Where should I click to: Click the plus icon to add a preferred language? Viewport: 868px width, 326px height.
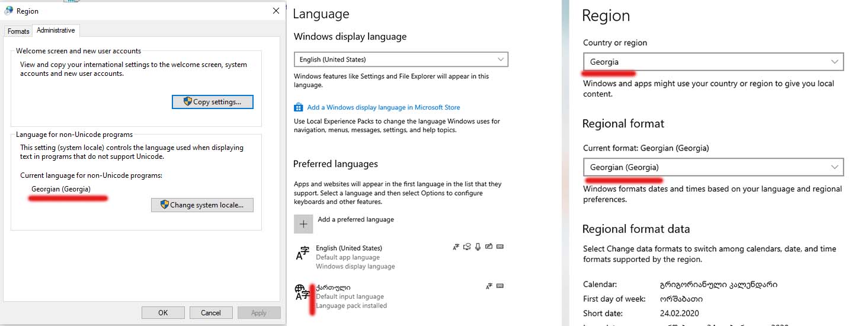pos(303,224)
